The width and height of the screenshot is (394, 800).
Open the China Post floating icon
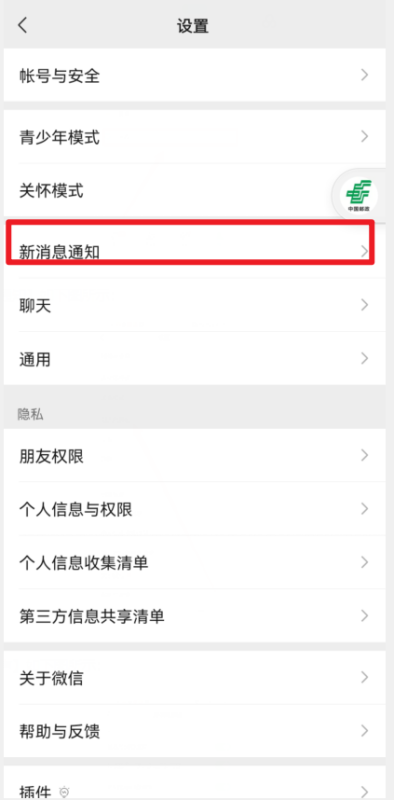click(359, 196)
